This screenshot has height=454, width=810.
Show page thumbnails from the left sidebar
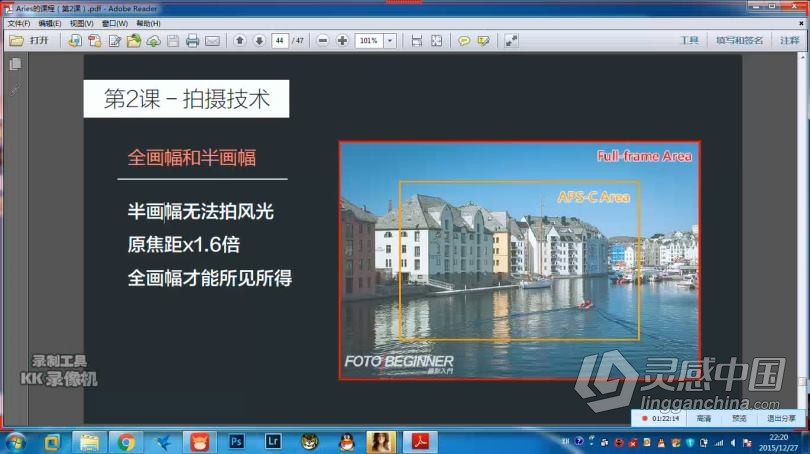pyautogui.click(x=15, y=64)
